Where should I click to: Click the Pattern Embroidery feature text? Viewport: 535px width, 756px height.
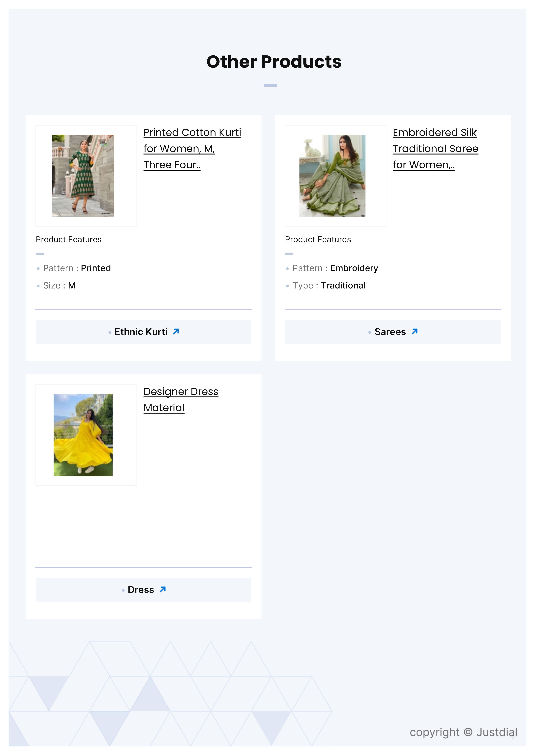pyautogui.click(x=335, y=268)
